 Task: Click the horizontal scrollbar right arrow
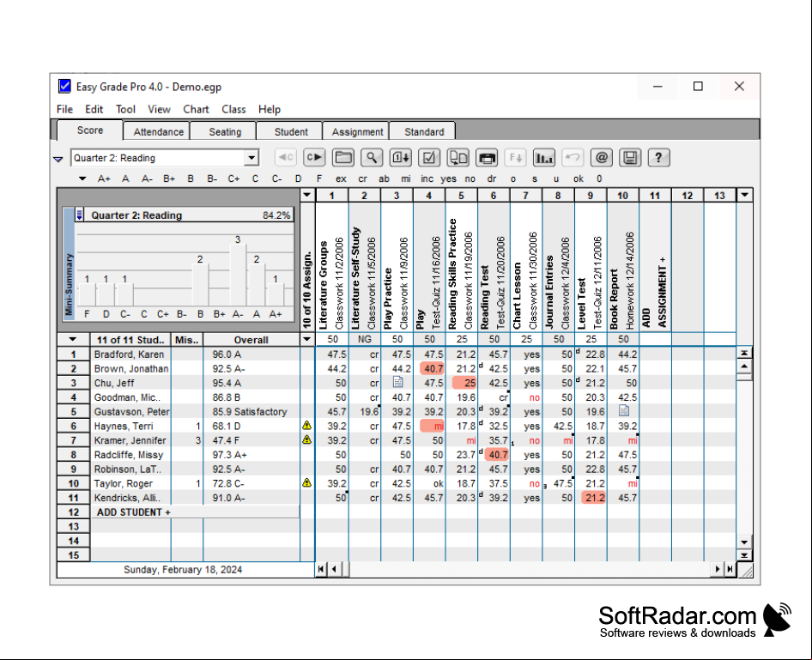click(718, 569)
